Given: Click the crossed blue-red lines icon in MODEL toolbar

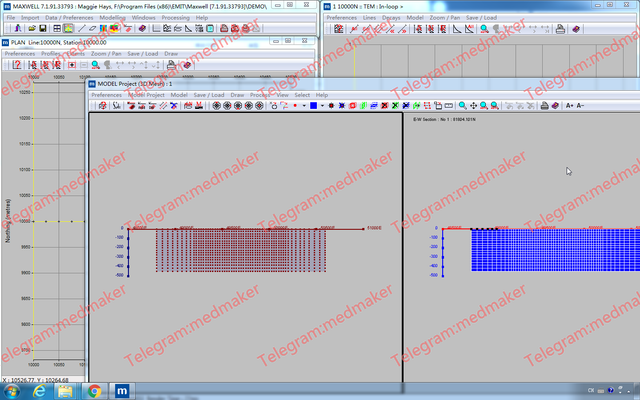Looking at the screenshot, I should [174, 106].
